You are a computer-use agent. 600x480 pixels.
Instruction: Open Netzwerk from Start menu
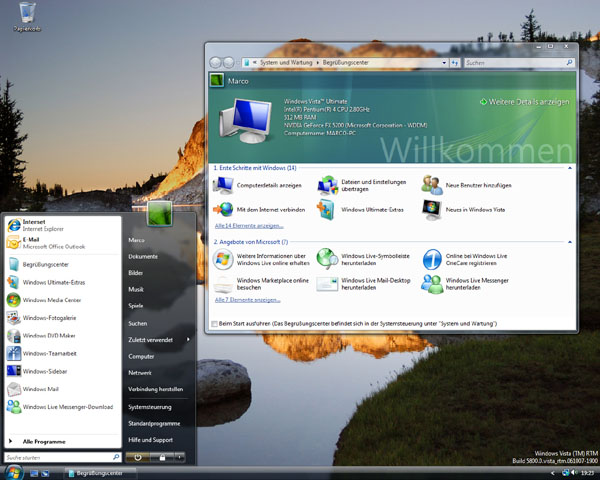tap(140, 373)
